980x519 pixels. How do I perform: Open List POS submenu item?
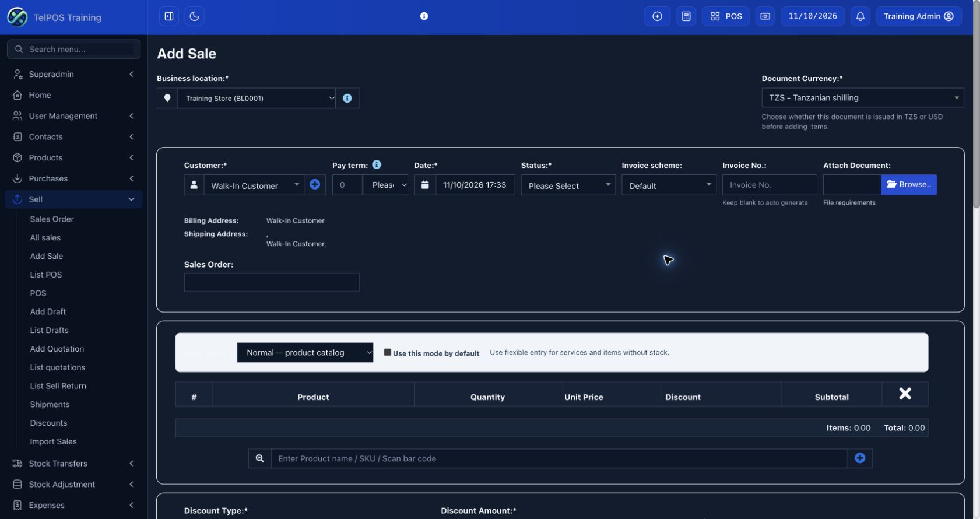46,275
